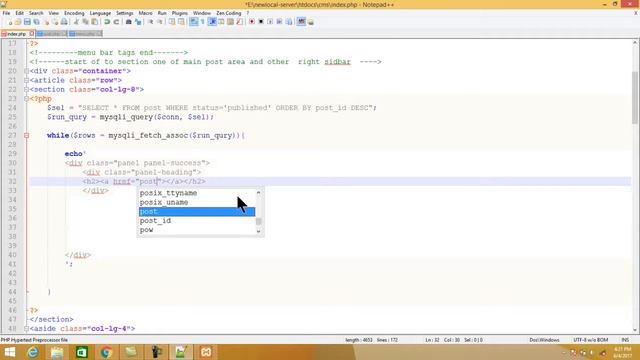Screen dimensions: 640x360
Task: Click Dos\Windows in the status bar
Action: pos(544,340)
